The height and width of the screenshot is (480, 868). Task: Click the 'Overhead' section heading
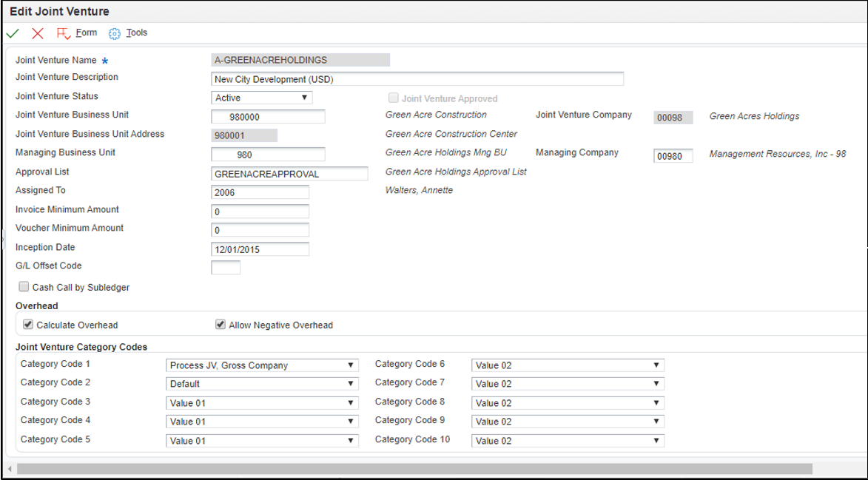point(36,305)
